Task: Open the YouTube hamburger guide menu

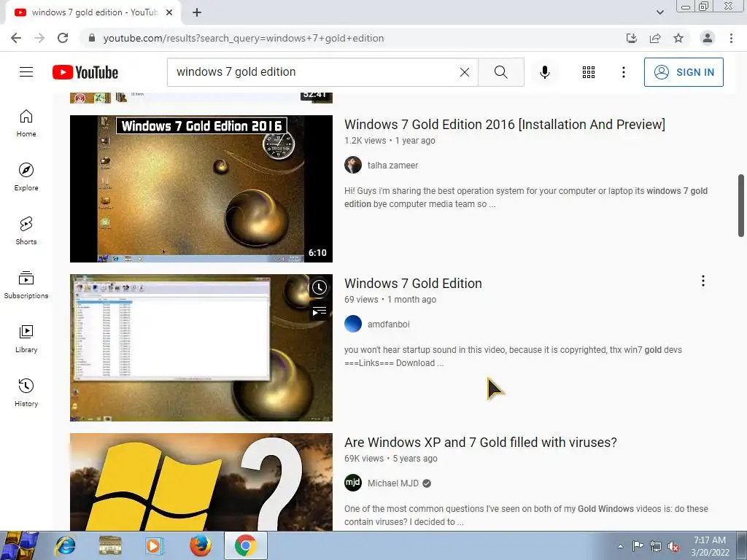Action: click(x=26, y=72)
